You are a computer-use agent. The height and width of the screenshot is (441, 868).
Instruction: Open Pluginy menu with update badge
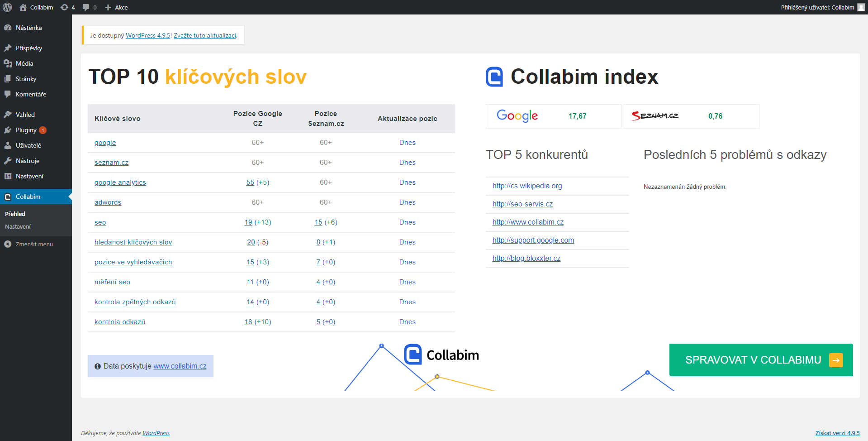coord(26,130)
